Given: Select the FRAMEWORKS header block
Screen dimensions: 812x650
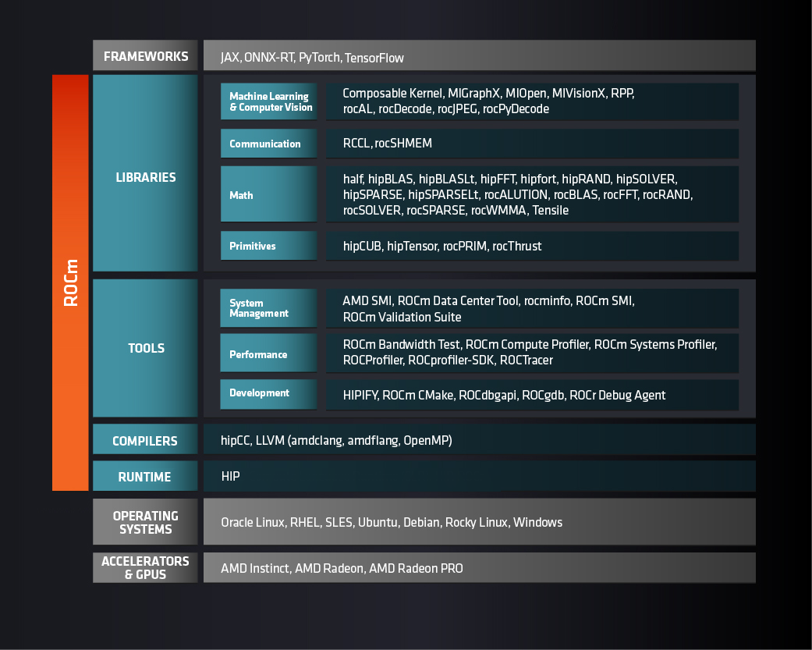Looking at the screenshot, I should pos(146,56).
